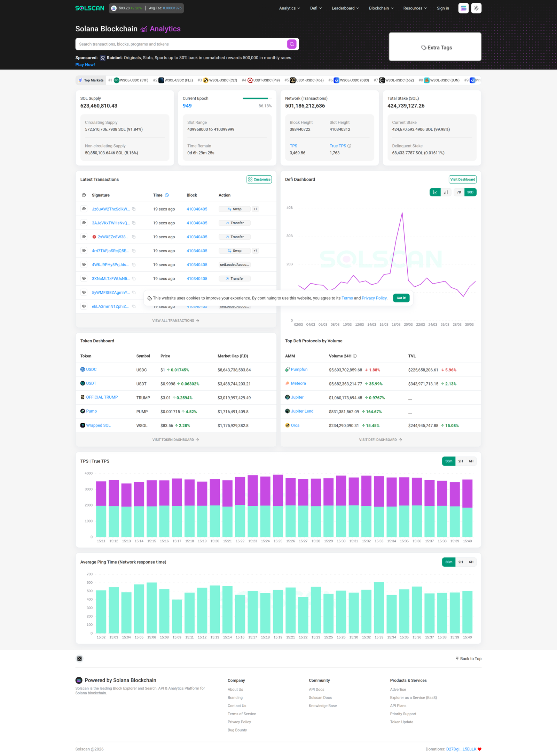Click the Current Epoch progress bar
The width and height of the screenshot is (557, 756).
click(x=257, y=98)
